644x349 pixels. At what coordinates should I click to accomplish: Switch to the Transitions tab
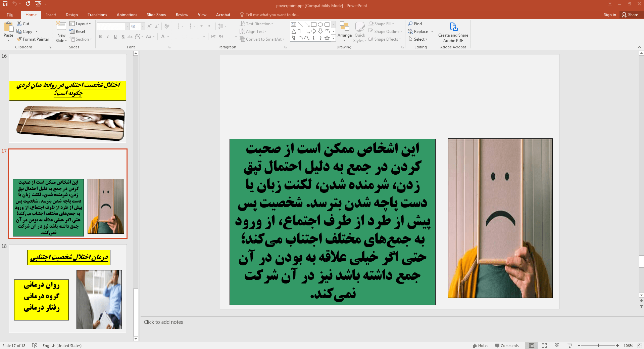coord(97,15)
